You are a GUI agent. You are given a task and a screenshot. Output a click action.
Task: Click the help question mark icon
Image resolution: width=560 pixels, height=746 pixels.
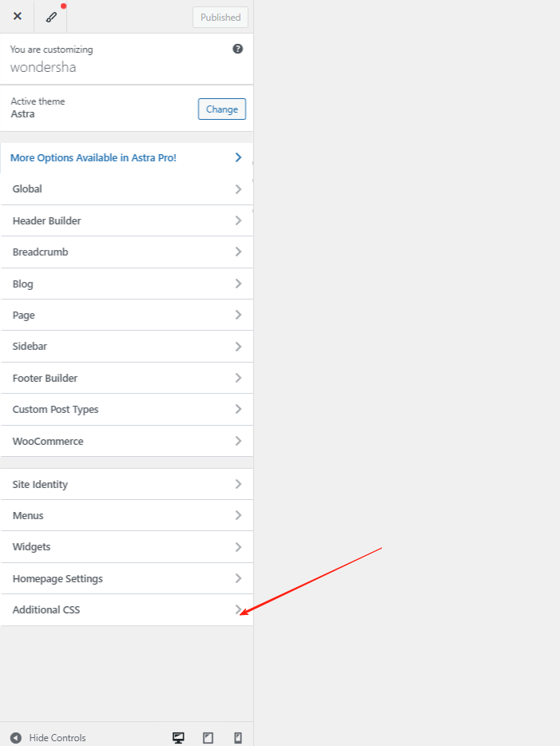coord(237,49)
